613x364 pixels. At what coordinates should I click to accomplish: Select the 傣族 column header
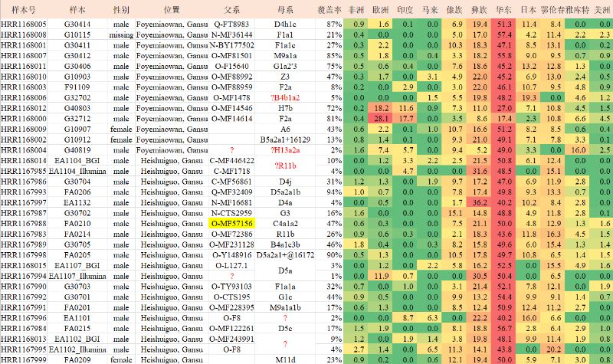pos(454,10)
